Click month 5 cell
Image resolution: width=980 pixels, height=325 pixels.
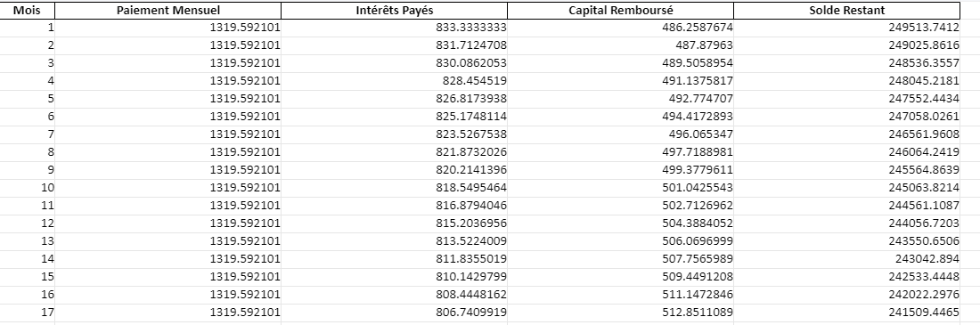(x=28, y=99)
